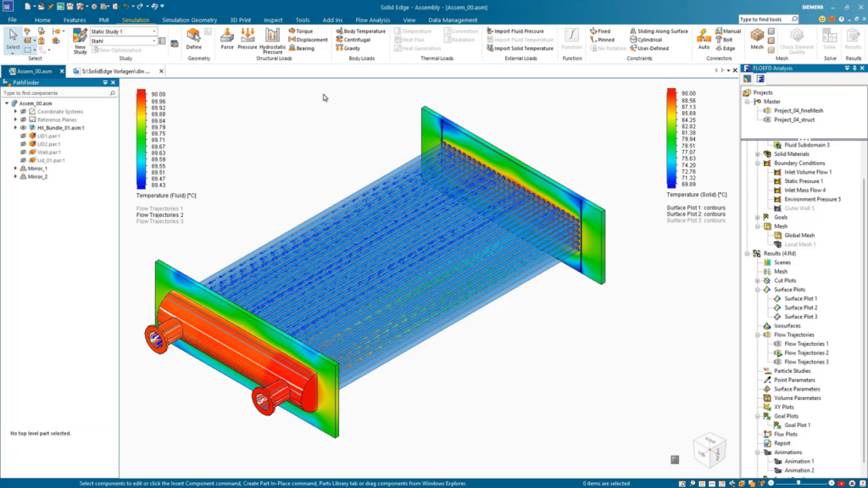Image resolution: width=868 pixels, height=488 pixels.
Task: Open the Static Study 1 dropdown
Action: (x=155, y=31)
